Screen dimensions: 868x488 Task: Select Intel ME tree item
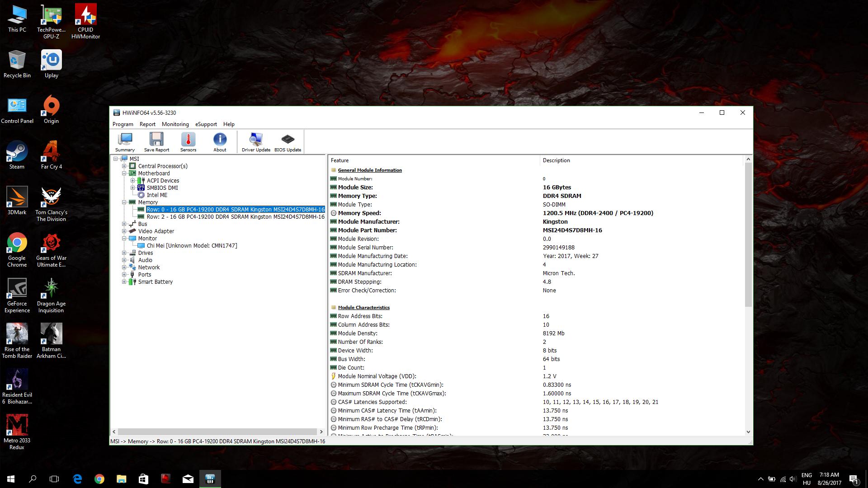click(157, 195)
